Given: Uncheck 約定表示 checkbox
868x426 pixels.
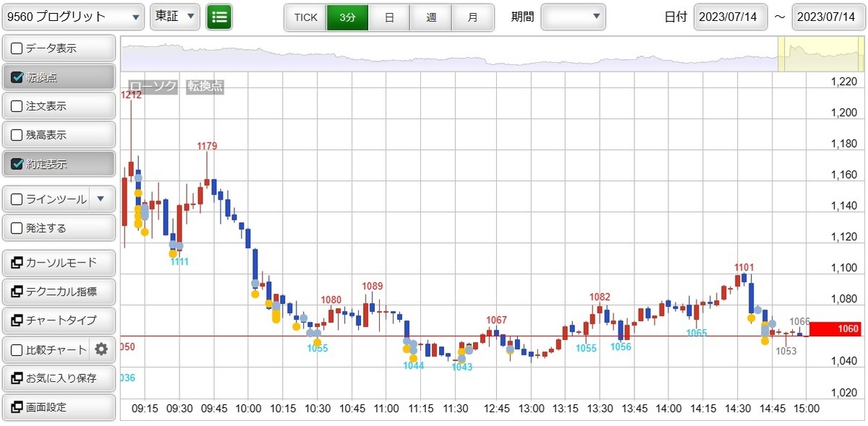Looking at the screenshot, I should 17,164.
